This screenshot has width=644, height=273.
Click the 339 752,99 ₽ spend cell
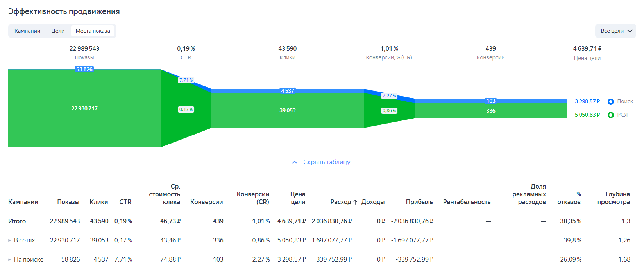tap(334, 259)
